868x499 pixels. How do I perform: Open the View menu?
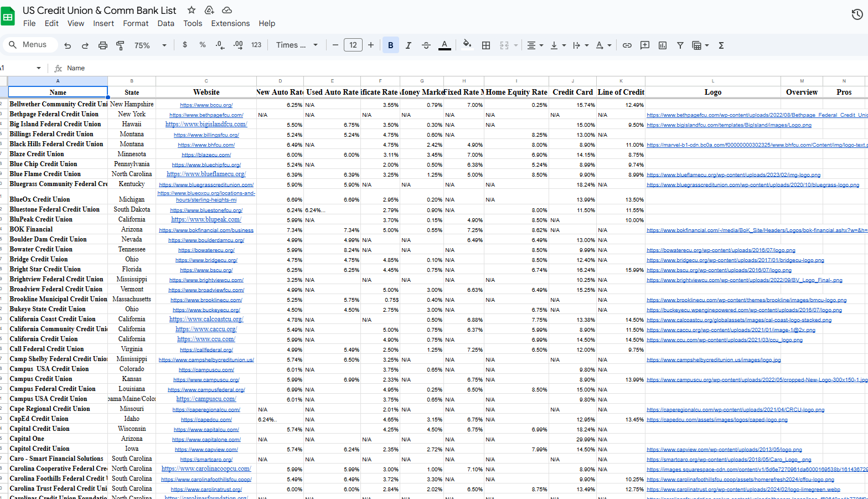tap(76, 23)
